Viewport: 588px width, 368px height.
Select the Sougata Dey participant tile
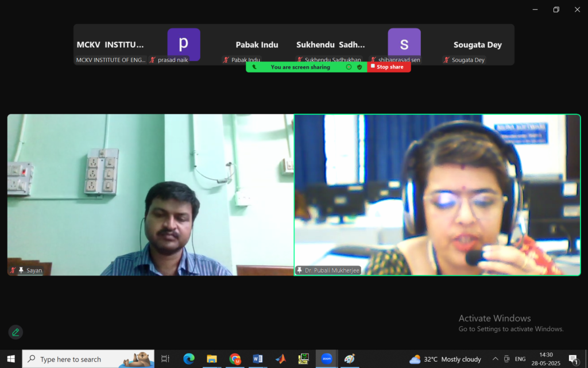click(x=477, y=45)
